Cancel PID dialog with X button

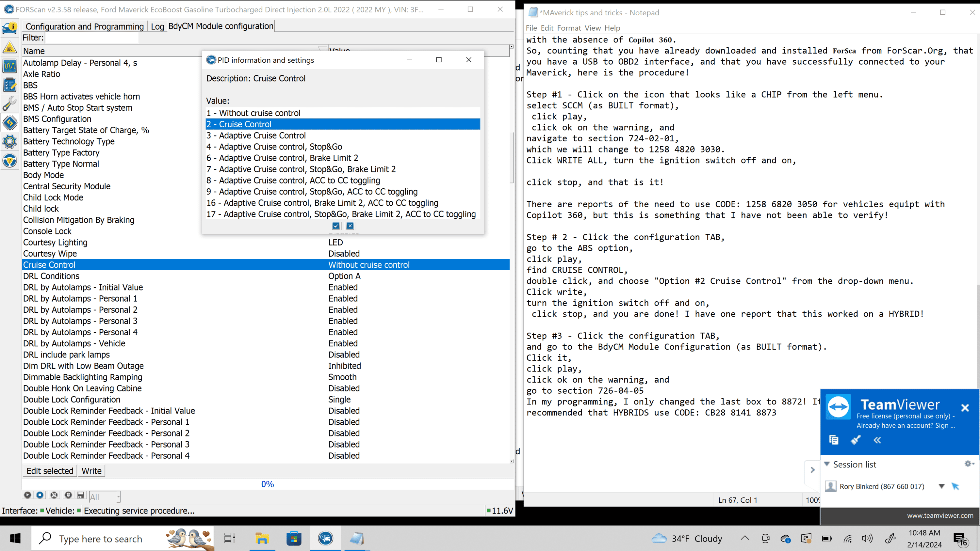pyautogui.click(x=350, y=226)
